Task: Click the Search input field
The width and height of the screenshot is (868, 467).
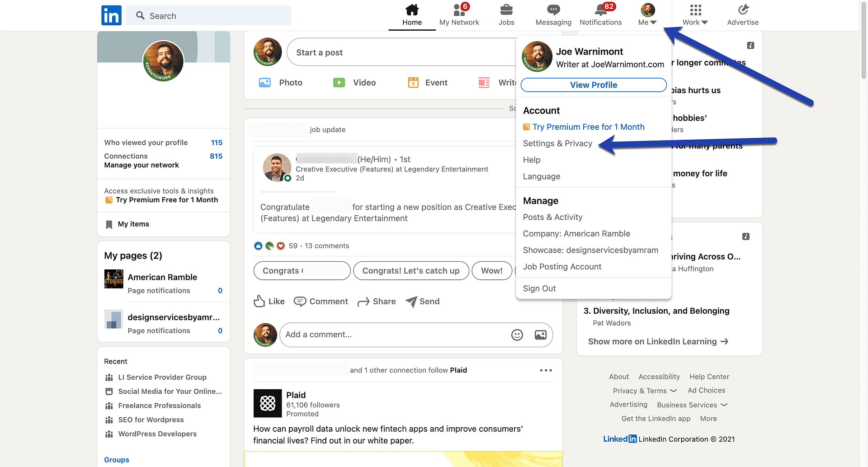Action: tap(209, 15)
